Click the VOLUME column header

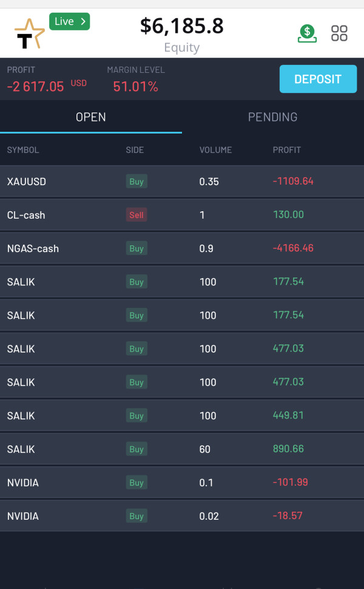[215, 150]
